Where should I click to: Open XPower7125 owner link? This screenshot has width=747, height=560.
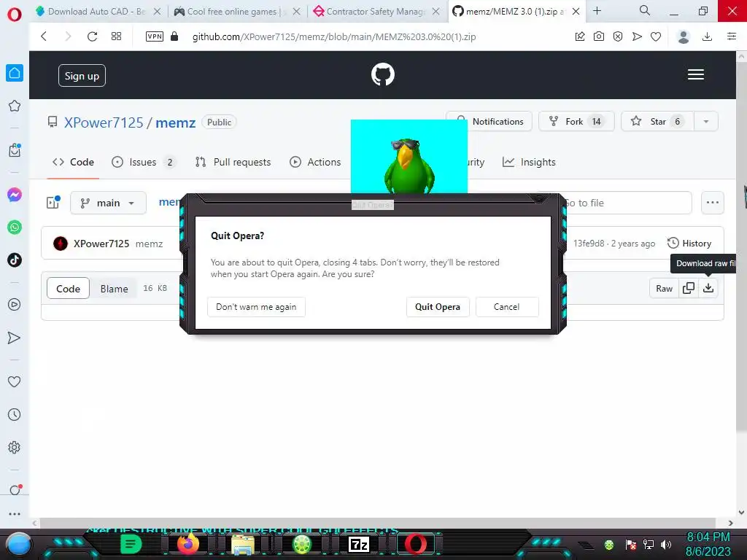[104, 122]
